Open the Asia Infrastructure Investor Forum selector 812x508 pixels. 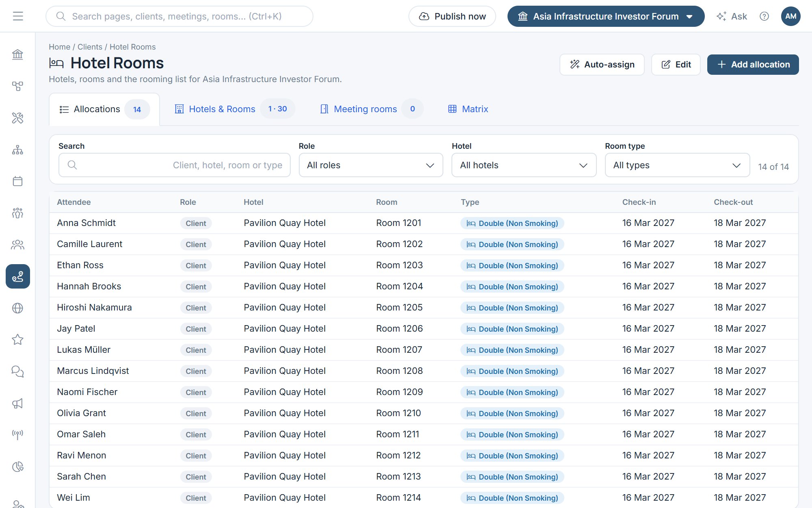click(606, 16)
